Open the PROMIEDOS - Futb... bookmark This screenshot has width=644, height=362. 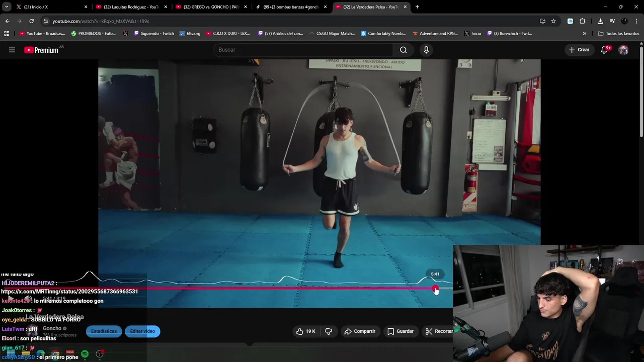[94, 34]
